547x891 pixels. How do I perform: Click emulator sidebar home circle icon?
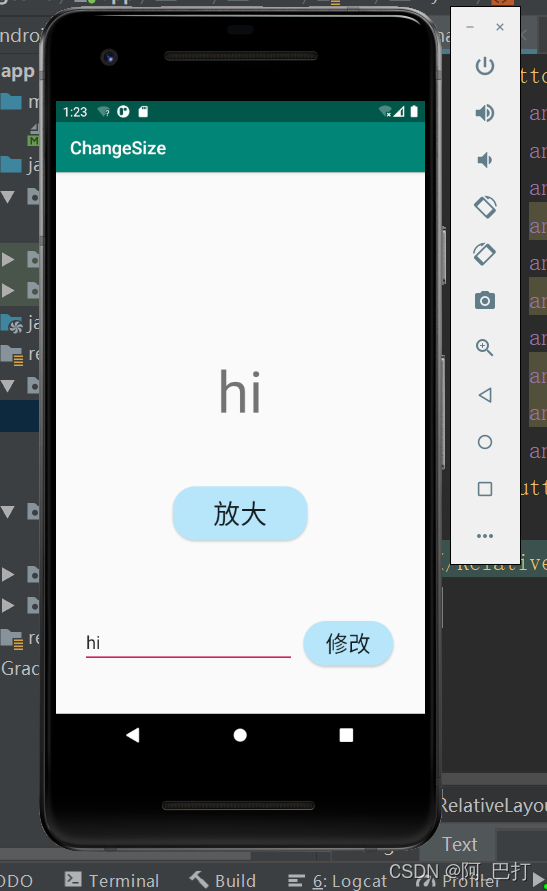tap(485, 442)
